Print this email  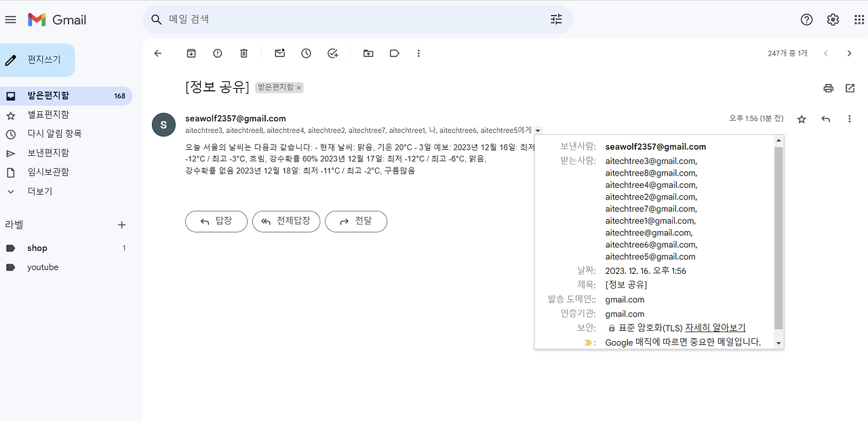pos(827,88)
